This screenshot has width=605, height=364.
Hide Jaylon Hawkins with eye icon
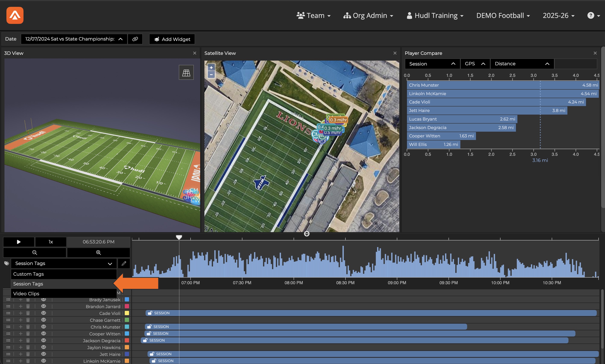pyautogui.click(x=43, y=347)
